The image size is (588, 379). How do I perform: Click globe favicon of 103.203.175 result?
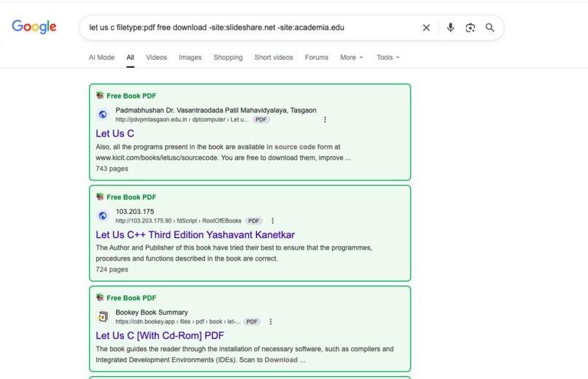pyautogui.click(x=103, y=215)
